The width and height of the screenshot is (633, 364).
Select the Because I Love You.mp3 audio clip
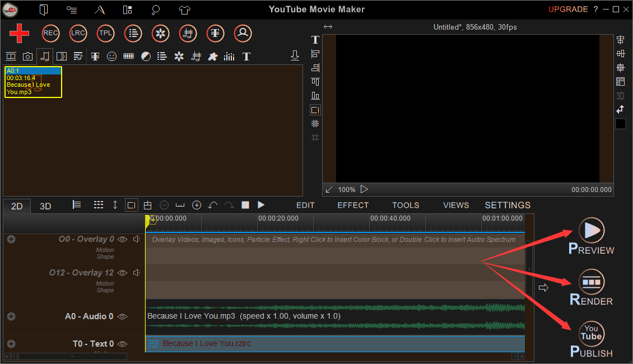click(335, 316)
